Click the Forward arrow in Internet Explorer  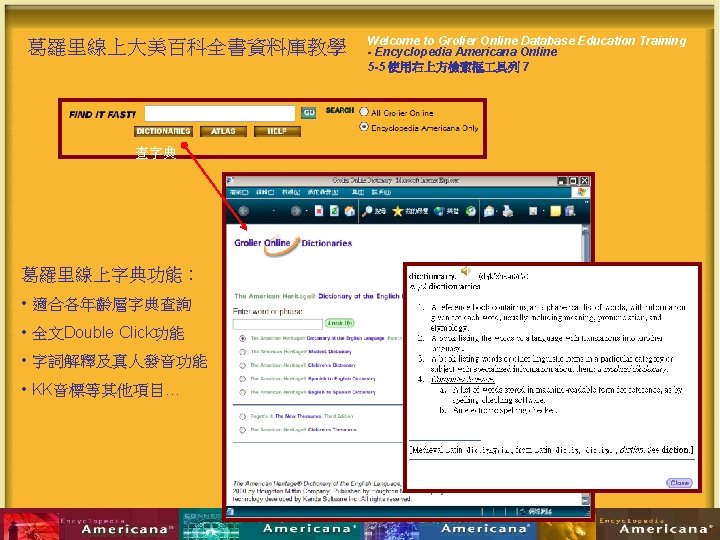coord(296,211)
